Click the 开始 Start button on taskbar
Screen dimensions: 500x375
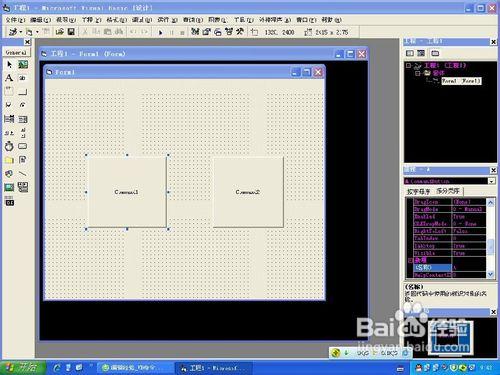click(x=23, y=367)
